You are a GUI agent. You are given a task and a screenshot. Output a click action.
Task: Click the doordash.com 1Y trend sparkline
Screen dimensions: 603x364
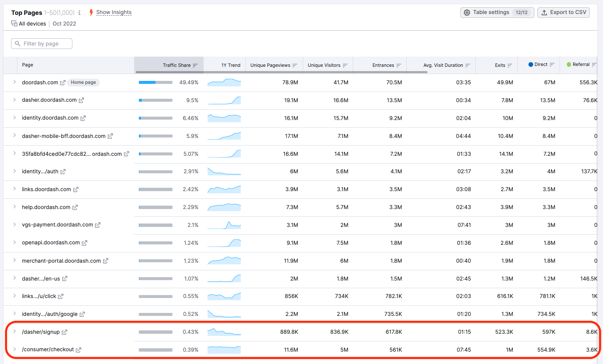click(x=224, y=82)
